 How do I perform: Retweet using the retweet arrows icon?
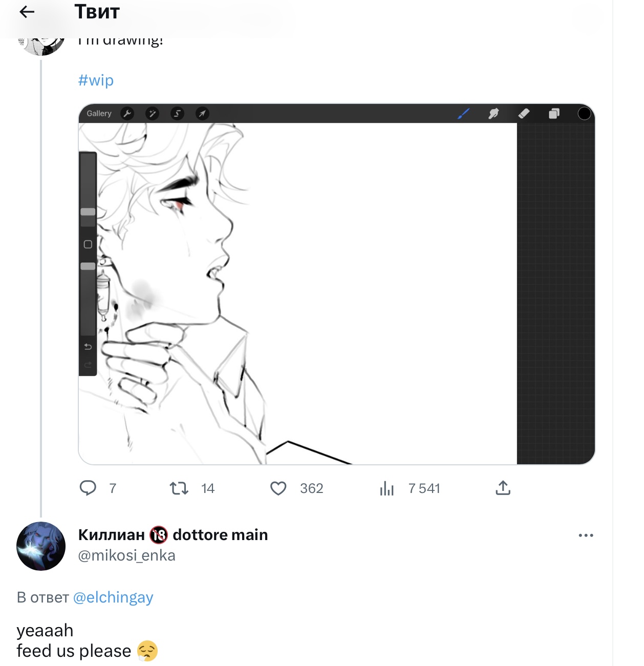[x=179, y=488]
